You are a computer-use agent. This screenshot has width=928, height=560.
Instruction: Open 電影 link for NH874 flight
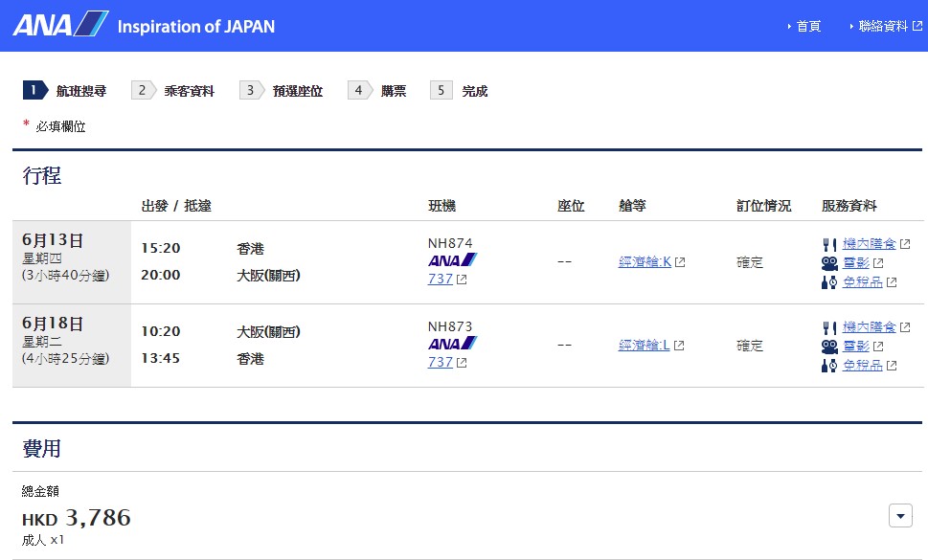pyautogui.click(x=856, y=262)
